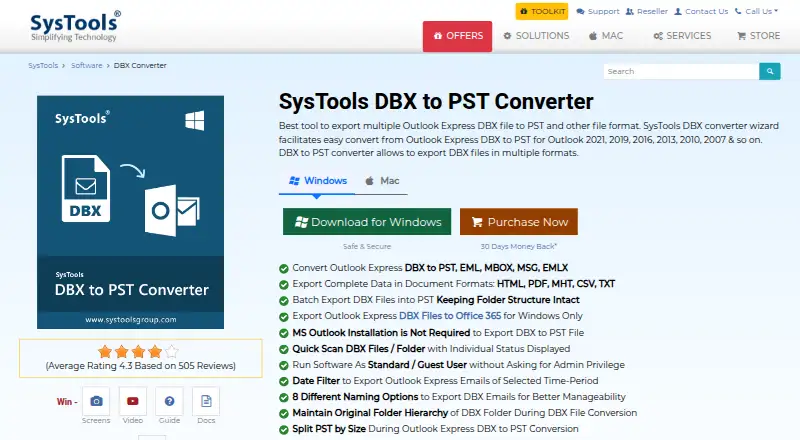Click the Purchase Now button
The height and width of the screenshot is (440, 800).
point(519,222)
